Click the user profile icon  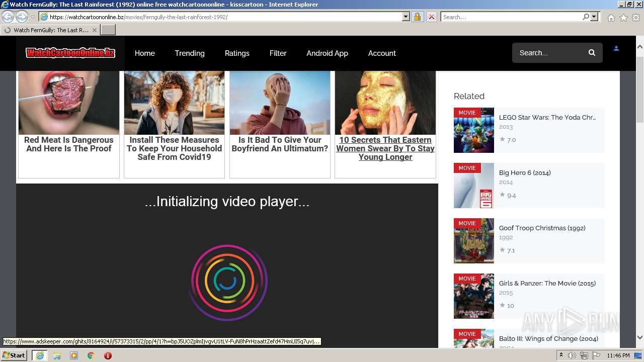[x=616, y=49]
